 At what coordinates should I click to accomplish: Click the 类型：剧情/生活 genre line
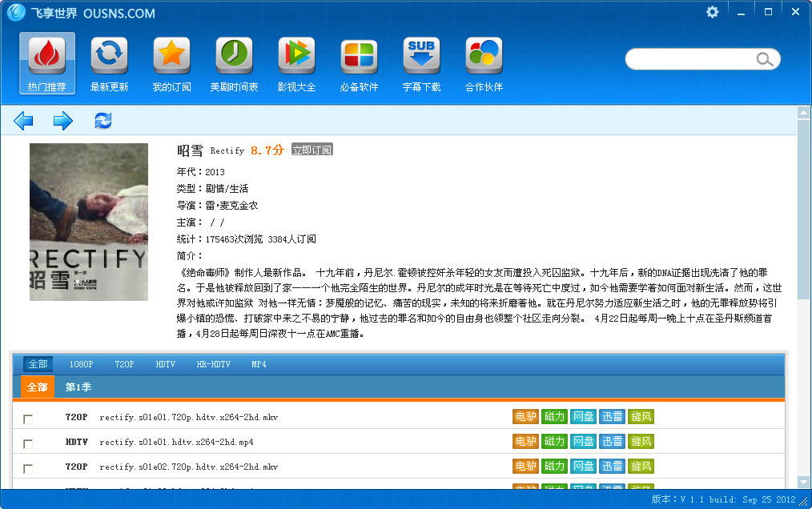(x=212, y=189)
